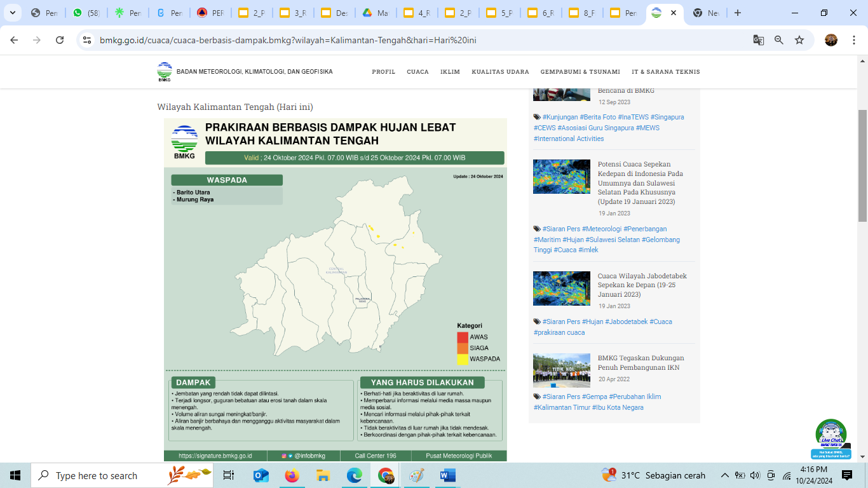Screen dimensions: 868x488
Task: Open the zoom magnifier icon in address bar
Action: pyautogui.click(x=779, y=40)
